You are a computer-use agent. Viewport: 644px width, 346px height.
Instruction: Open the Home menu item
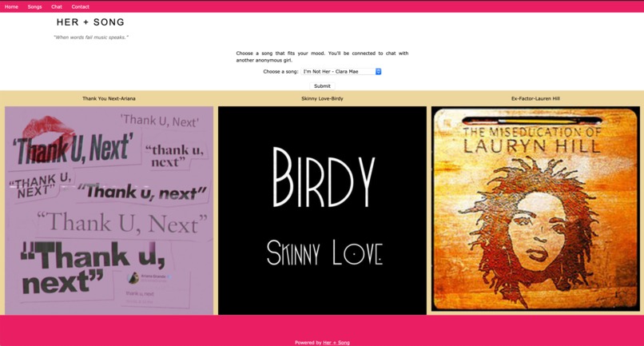pos(11,6)
